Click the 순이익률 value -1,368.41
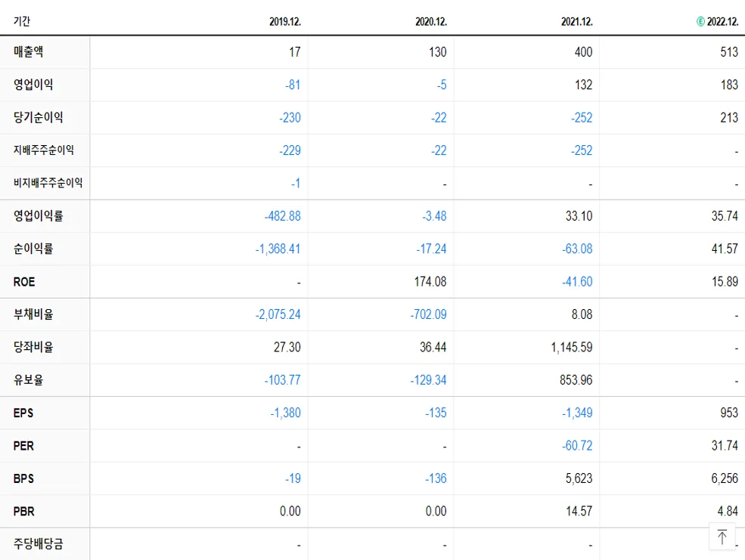 tap(278, 249)
